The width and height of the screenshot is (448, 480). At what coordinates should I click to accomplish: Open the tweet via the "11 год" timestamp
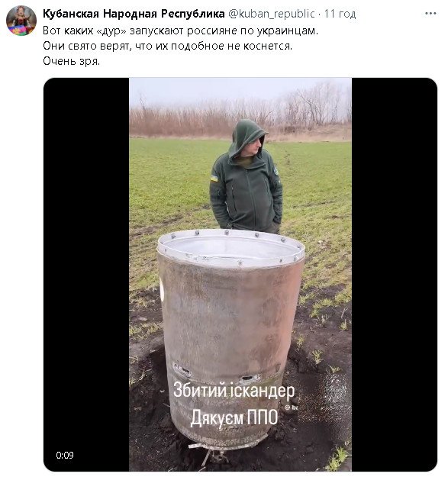340,14
